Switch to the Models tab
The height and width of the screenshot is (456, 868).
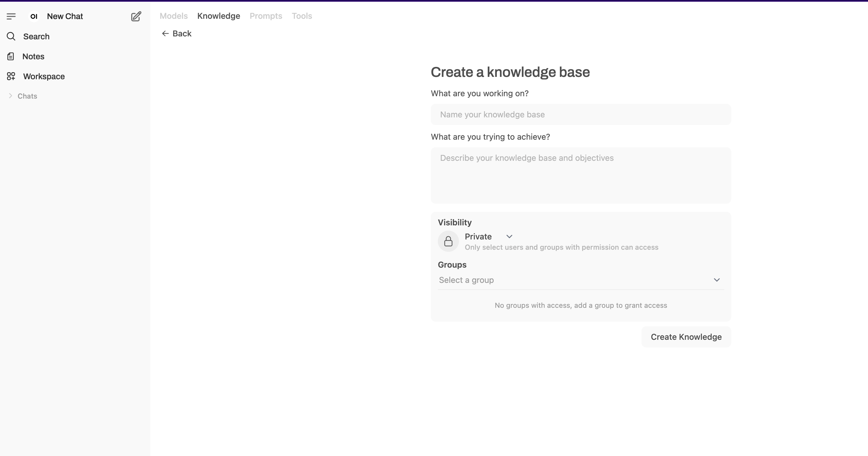[173, 16]
